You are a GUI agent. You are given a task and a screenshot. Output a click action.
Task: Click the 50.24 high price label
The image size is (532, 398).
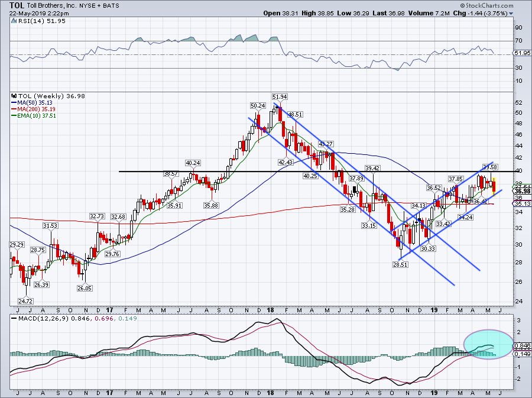click(x=258, y=105)
